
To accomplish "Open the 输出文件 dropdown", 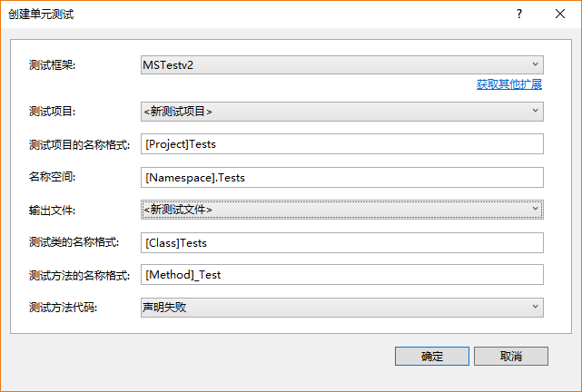I will (x=336, y=210).
